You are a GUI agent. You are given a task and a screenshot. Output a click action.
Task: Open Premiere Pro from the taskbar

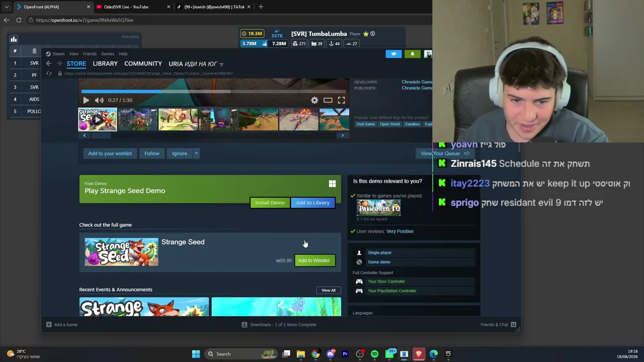click(345, 354)
